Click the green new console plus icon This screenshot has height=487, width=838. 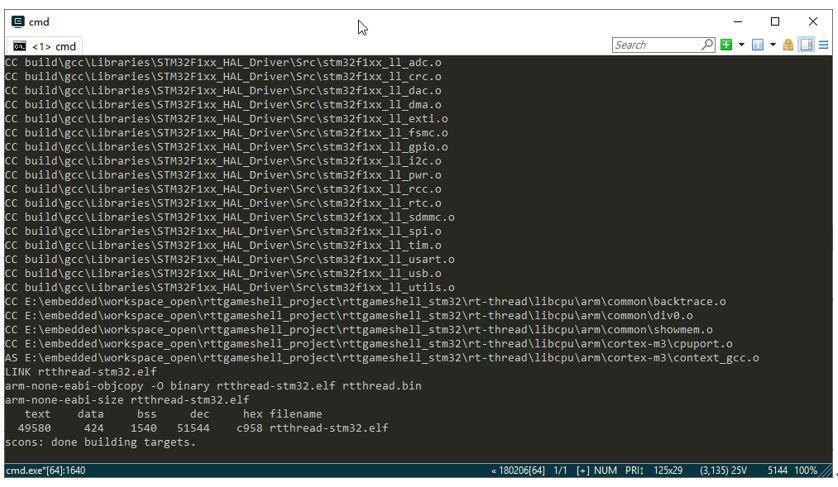point(726,45)
